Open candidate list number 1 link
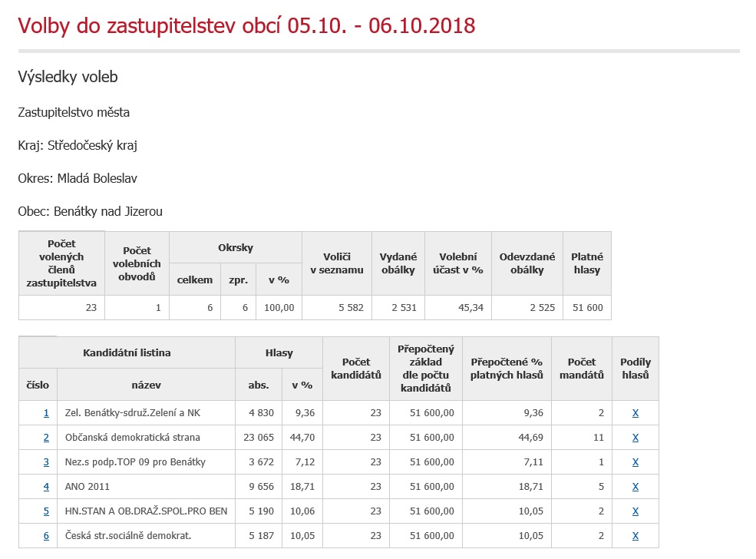Screen dimensions: 756x559 point(46,413)
